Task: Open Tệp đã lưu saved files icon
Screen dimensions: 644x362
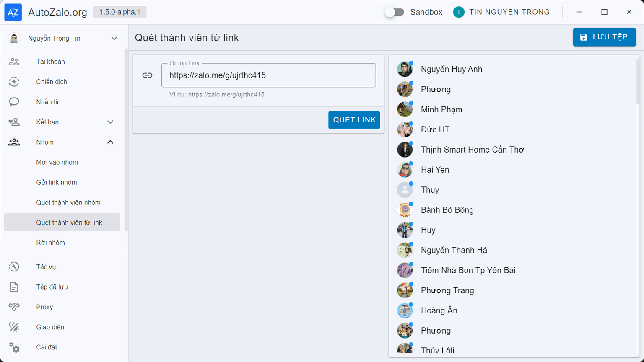Action: [14, 287]
